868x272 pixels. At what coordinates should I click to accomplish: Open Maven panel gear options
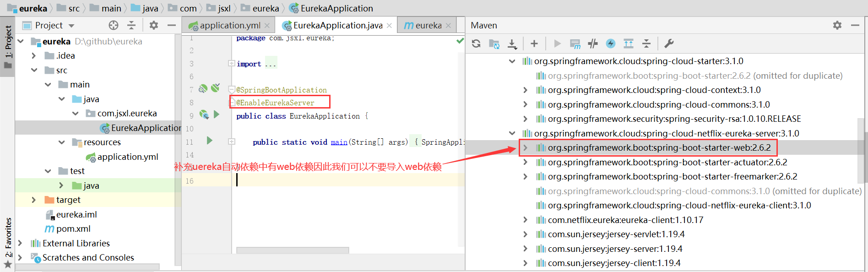click(837, 25)
